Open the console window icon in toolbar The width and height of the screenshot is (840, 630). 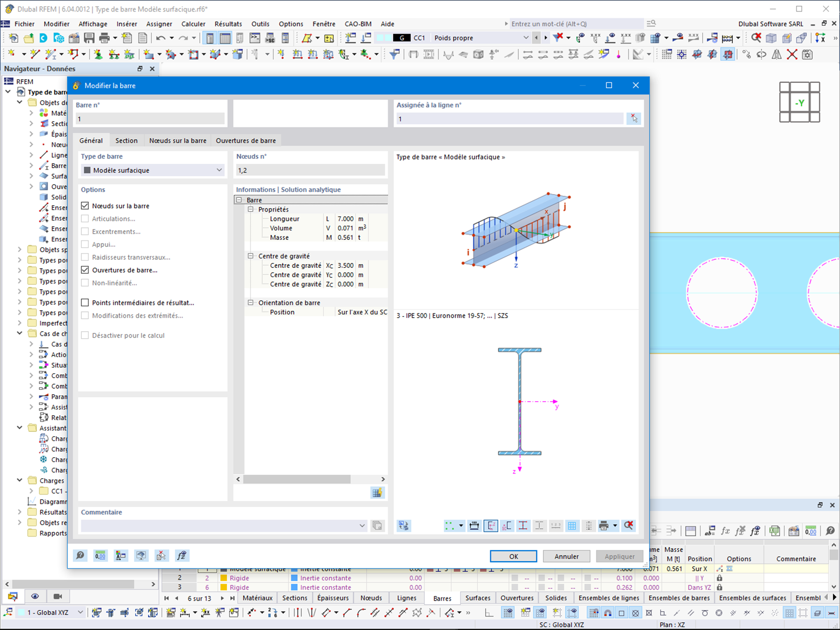point(255,38)
